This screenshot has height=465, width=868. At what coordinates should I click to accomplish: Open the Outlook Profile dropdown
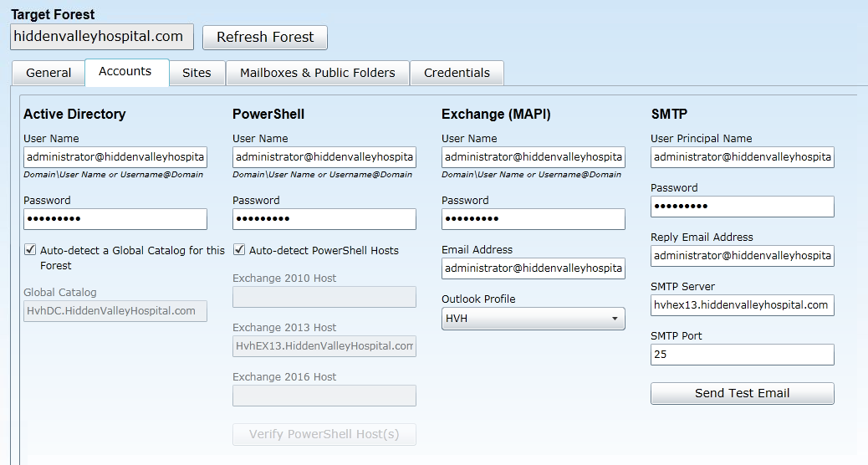[533, 319]
